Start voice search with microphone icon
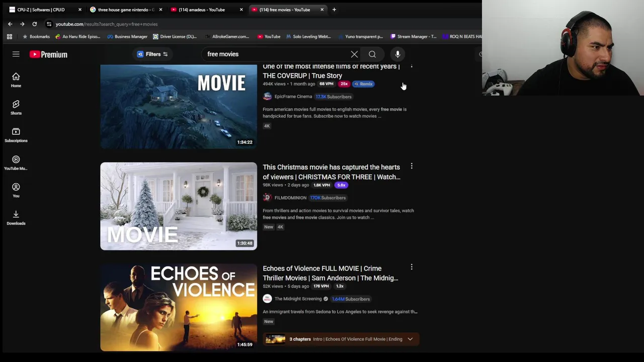This screenshot has width=644, height=362. pos(397,54)
